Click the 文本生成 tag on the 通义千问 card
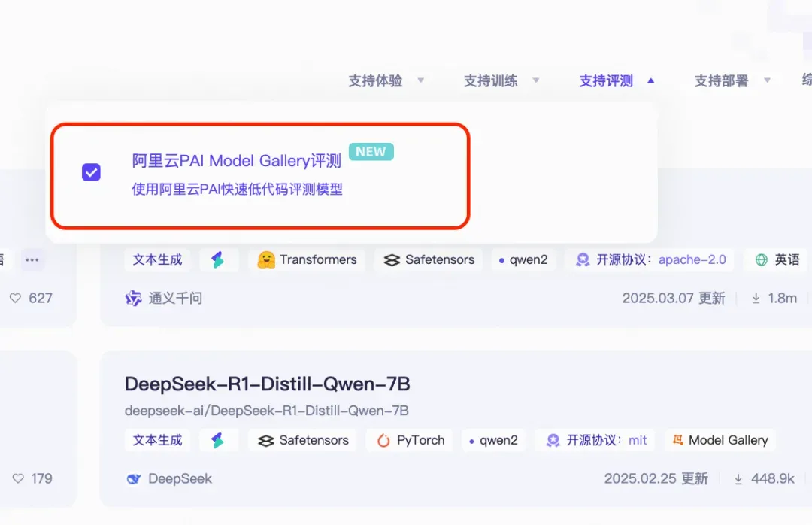 (157, 259)
